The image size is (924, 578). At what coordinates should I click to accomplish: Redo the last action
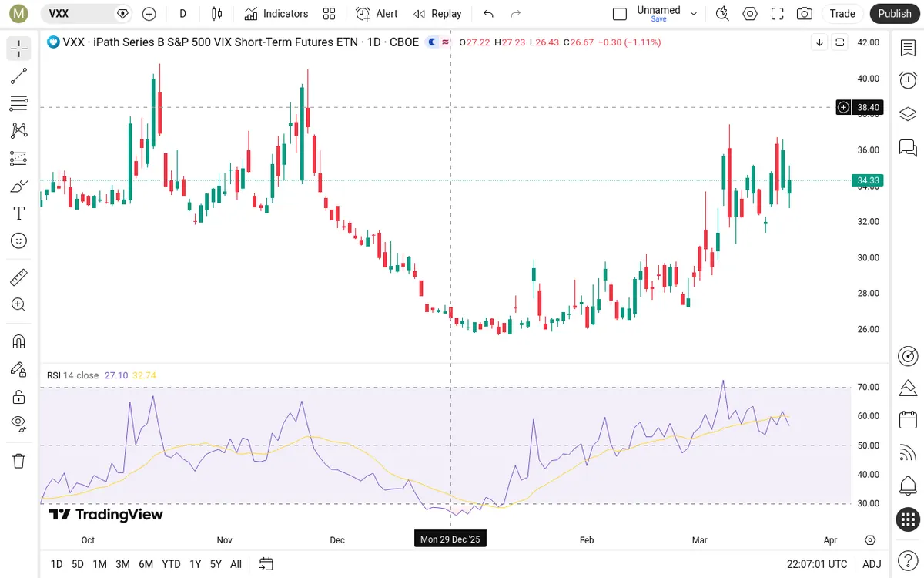(516, 13)
